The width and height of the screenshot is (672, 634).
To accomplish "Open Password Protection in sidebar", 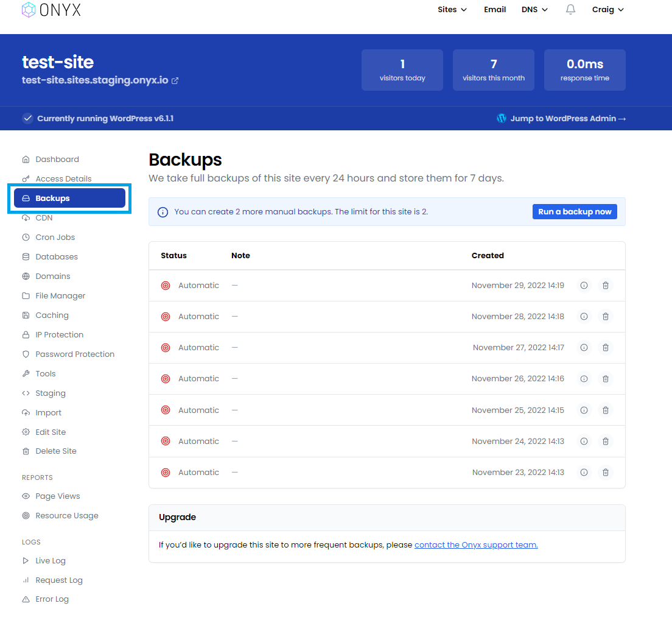I will pyautogui.click(x=69, y=354).
